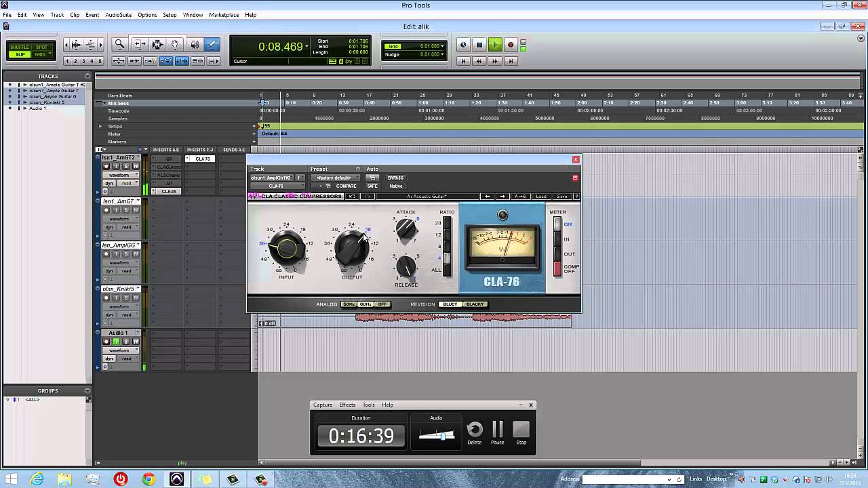
Task: Open the CLA-76 insert selector dropdown
Action: pyautogui.click(x=277, y=186)
